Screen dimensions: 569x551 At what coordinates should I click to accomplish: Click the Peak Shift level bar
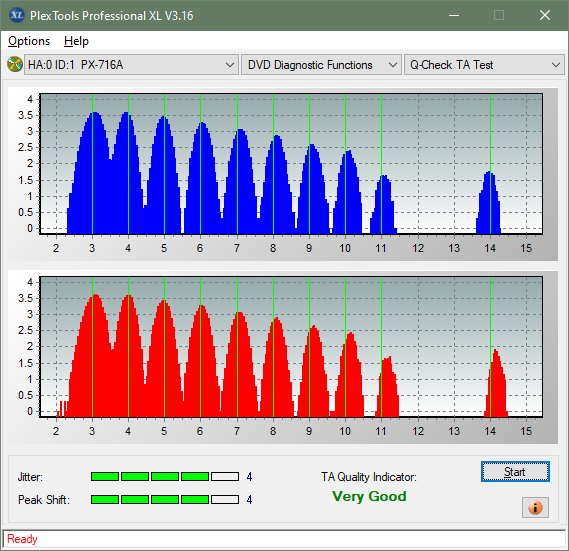click(x=165, y=499)
